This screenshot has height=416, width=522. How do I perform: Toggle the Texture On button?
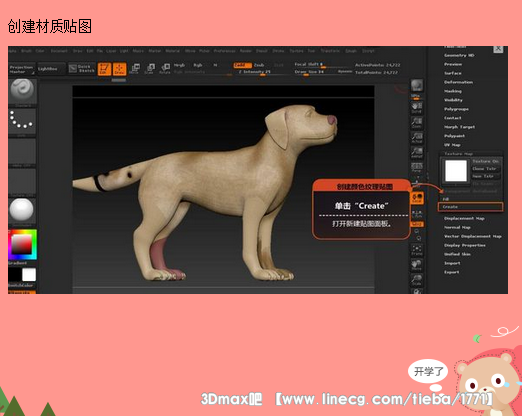tap(485, 161)
